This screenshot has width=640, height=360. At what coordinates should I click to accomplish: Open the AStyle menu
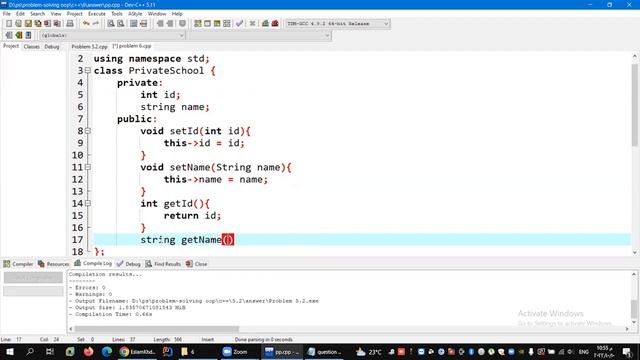(x=135, y=14)
